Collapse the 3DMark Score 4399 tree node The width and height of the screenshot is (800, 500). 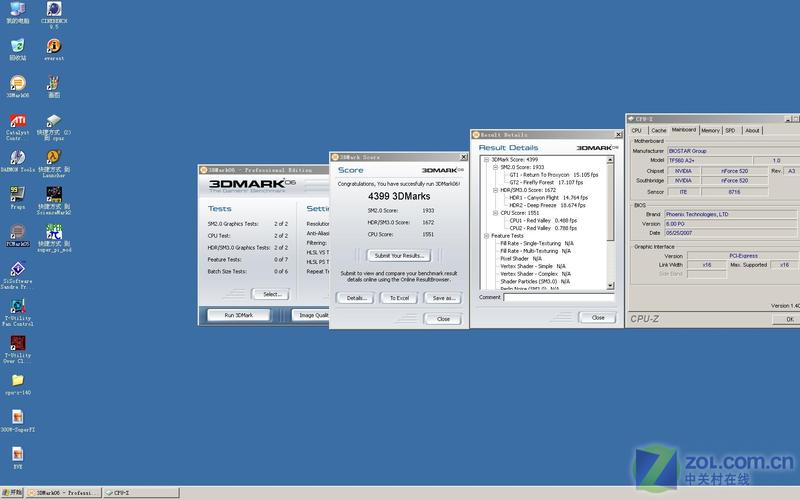[x=486, y=160]
